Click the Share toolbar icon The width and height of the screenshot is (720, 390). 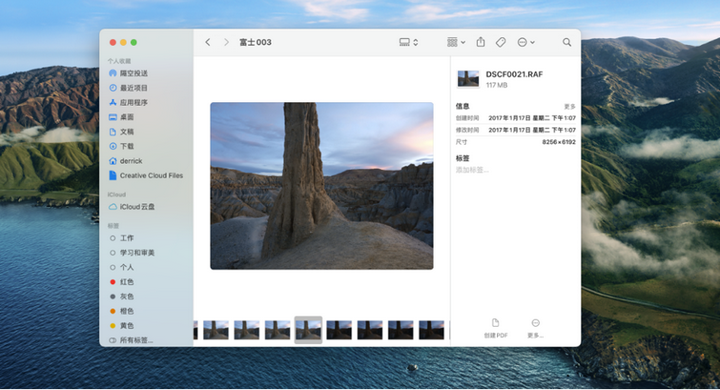point(480,42)
